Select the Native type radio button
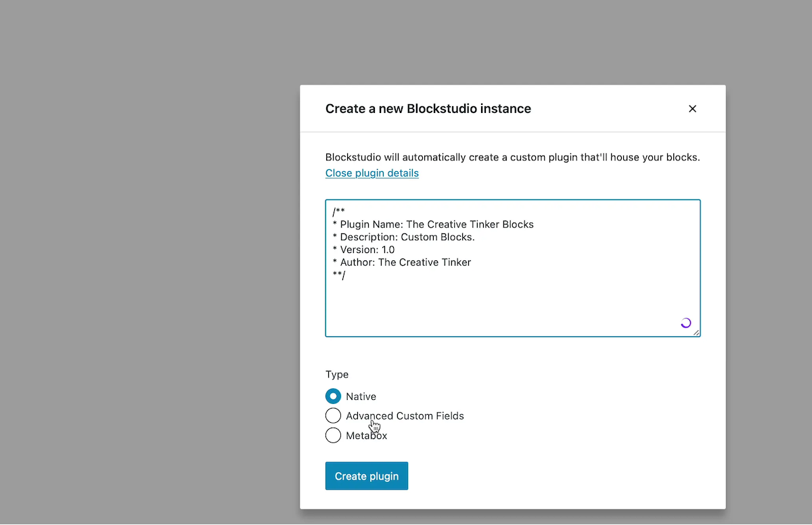 pyautogui.click(x=333, y=396)
